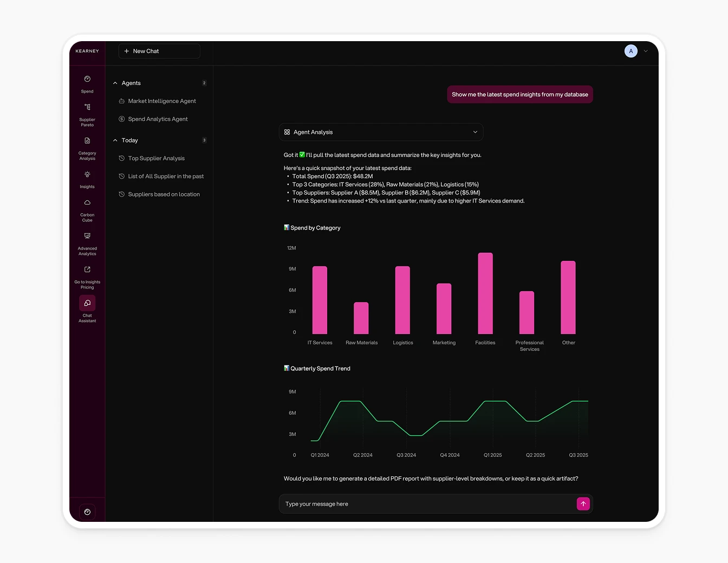Send message with pink arrow button

tap(583, 504)
